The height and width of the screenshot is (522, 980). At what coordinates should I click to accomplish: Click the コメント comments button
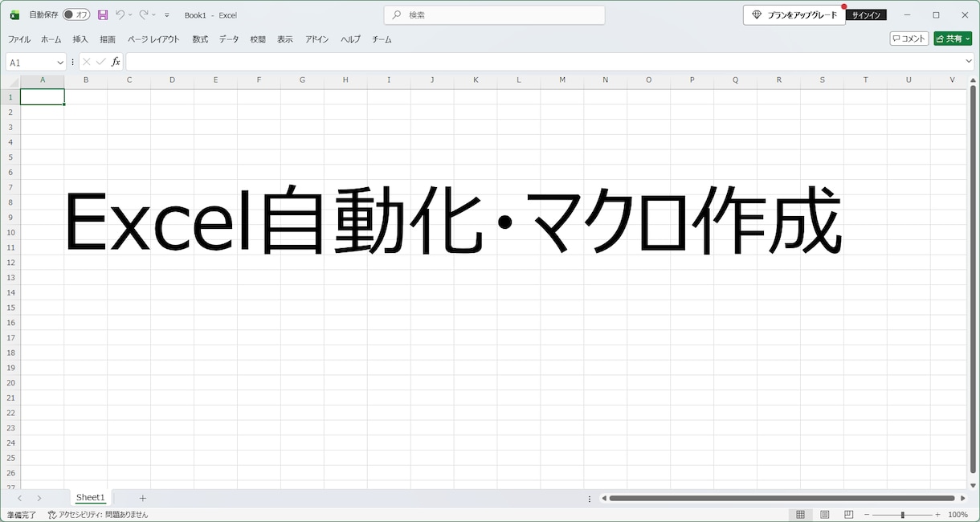click(x=909, y=39)
